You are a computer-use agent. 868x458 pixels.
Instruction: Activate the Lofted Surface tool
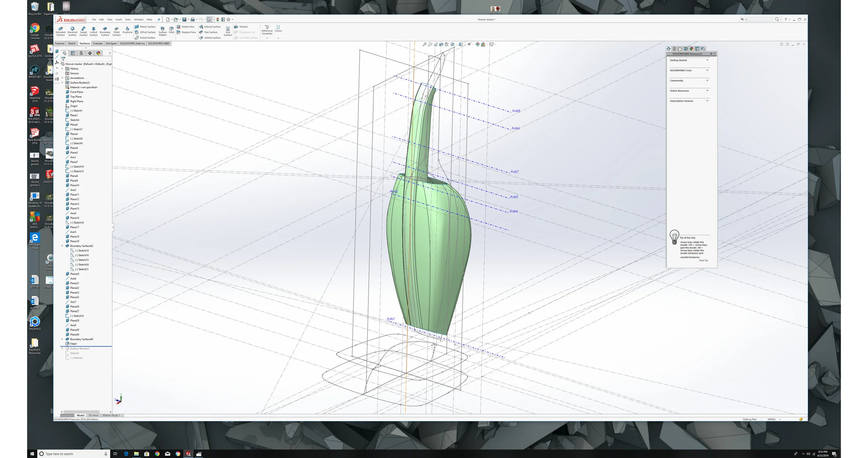tap(94, 31)
